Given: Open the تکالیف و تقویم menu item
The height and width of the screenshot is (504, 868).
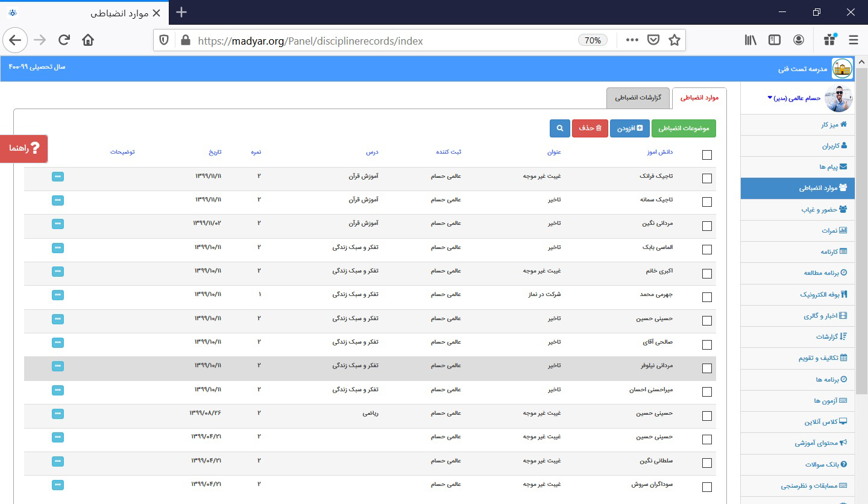Looking at the screenshot, I should pyautogui.click(x=798, y=358).
